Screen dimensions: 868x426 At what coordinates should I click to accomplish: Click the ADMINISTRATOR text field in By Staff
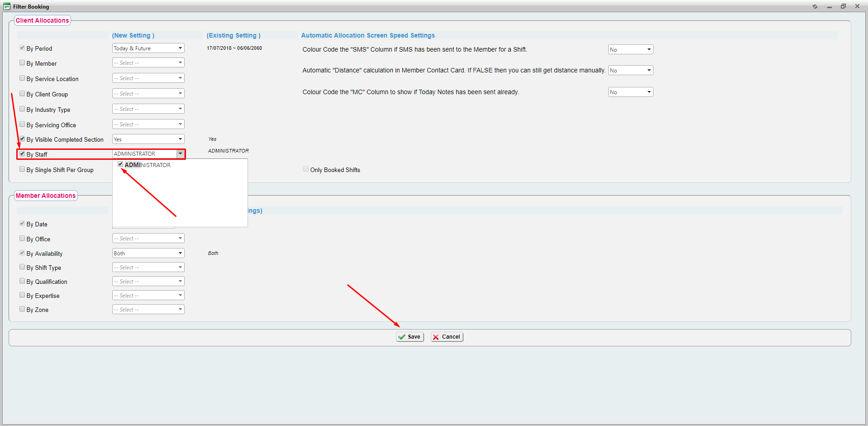coord(144,154)
